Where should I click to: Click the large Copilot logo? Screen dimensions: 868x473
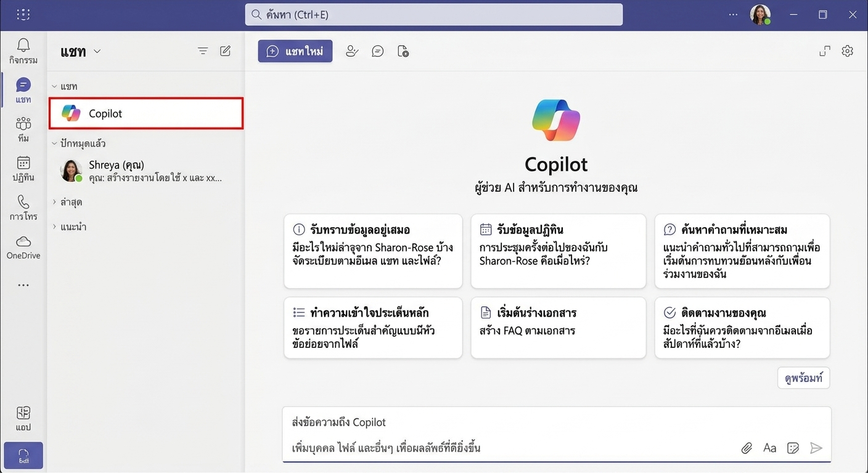click(x=556, y=121)
